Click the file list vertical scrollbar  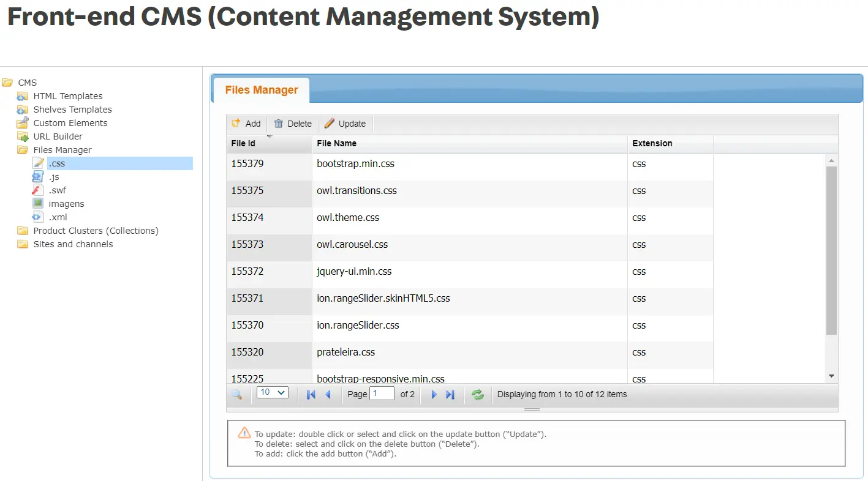tap(831, 251)
